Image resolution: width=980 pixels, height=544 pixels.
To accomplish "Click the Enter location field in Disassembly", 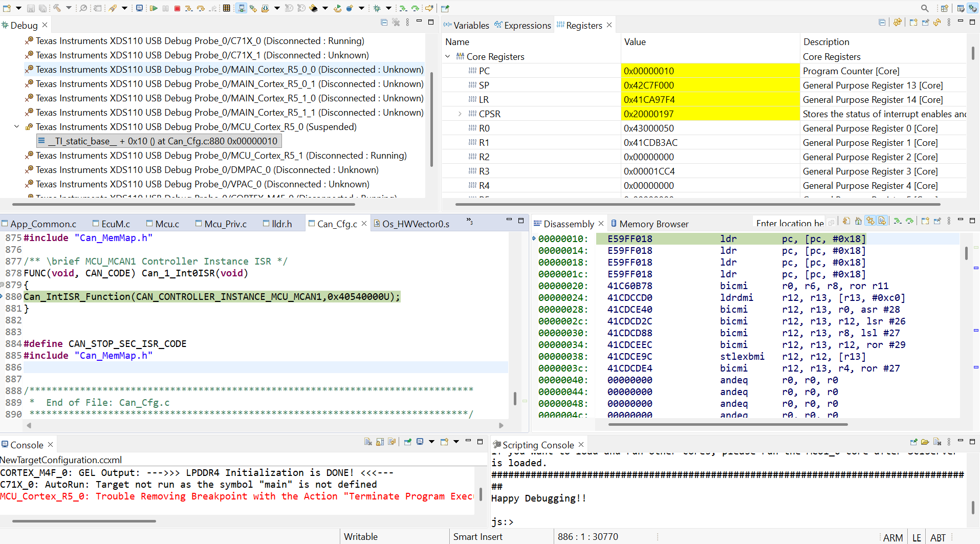I will point(790,223).
